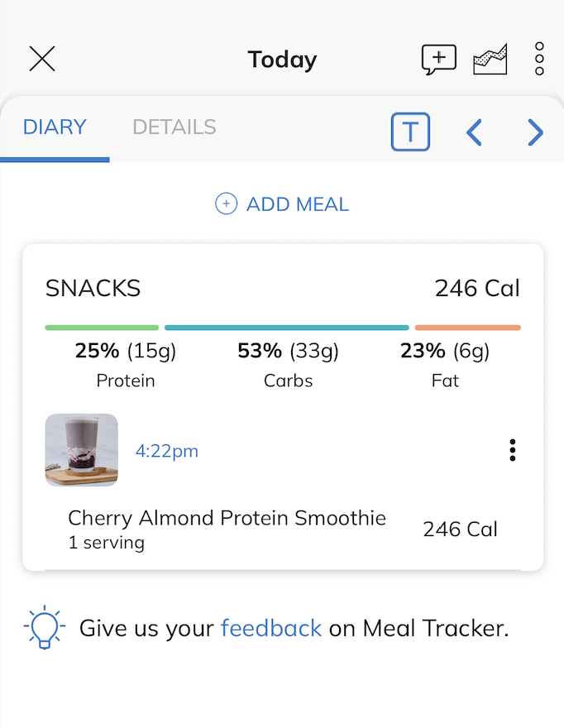This screenshot has width=564, height=728.
Task: Click the 4:22pm meal time
Action: pyautogui.click(x=167, y=452)
